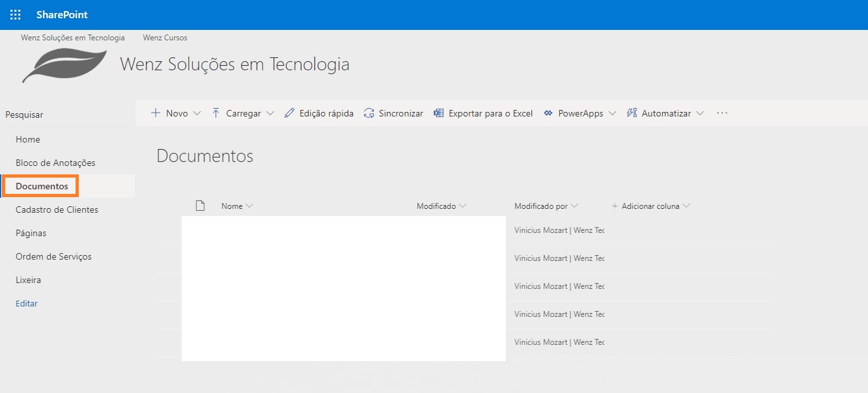Viewport: 868px width, 393px height.
Task: Go to Home in the left navigation
Action: tap(28, 139)
